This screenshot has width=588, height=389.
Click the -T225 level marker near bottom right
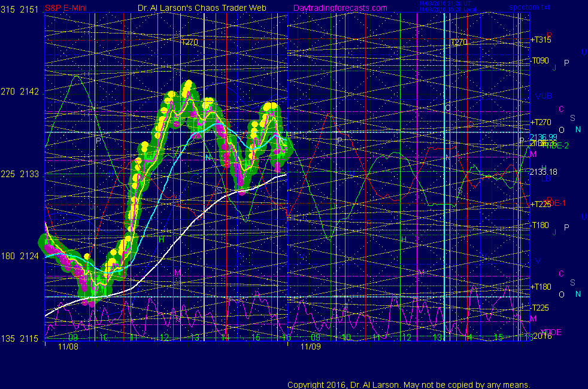(541, 308)
